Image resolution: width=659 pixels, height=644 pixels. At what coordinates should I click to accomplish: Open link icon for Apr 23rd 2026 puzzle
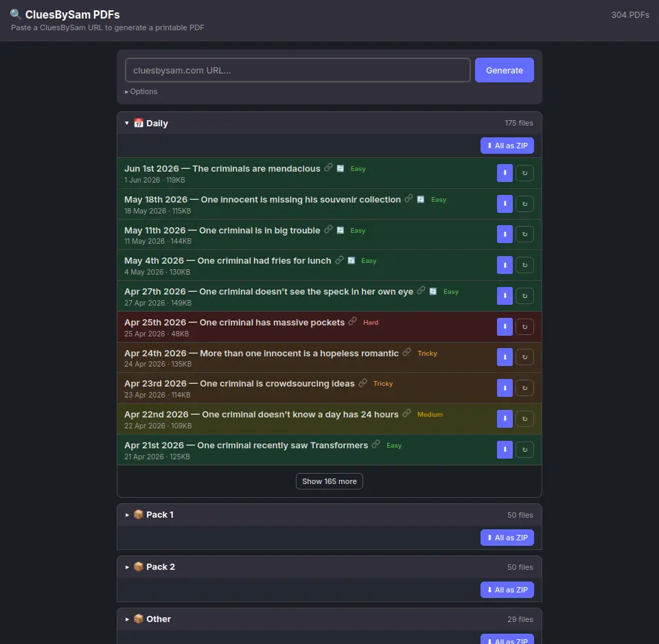362,382
